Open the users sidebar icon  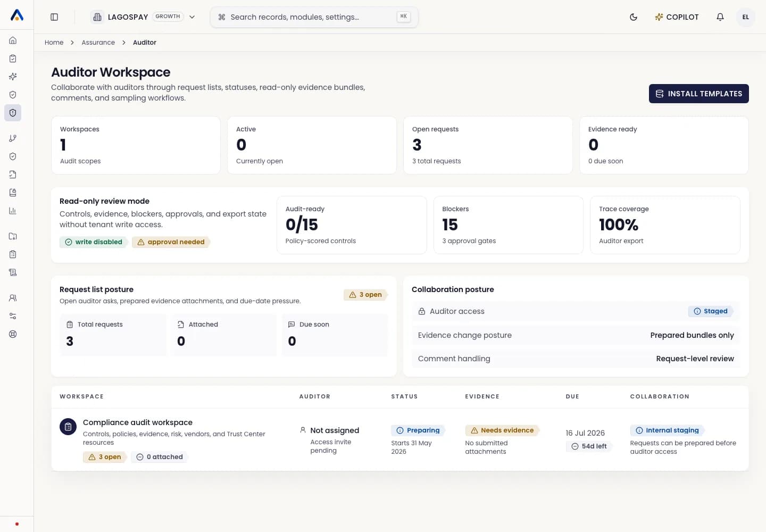13,298
